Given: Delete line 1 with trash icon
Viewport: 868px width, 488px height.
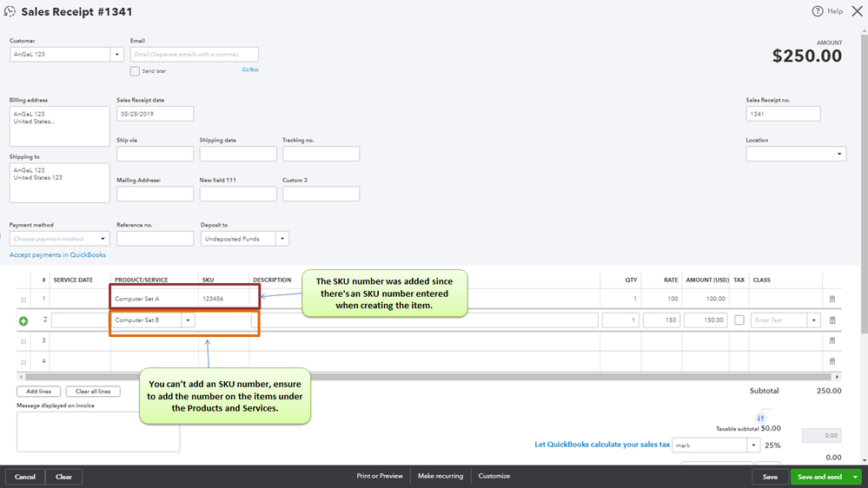Looking at the screenshot, I should (x=832, y=299).
